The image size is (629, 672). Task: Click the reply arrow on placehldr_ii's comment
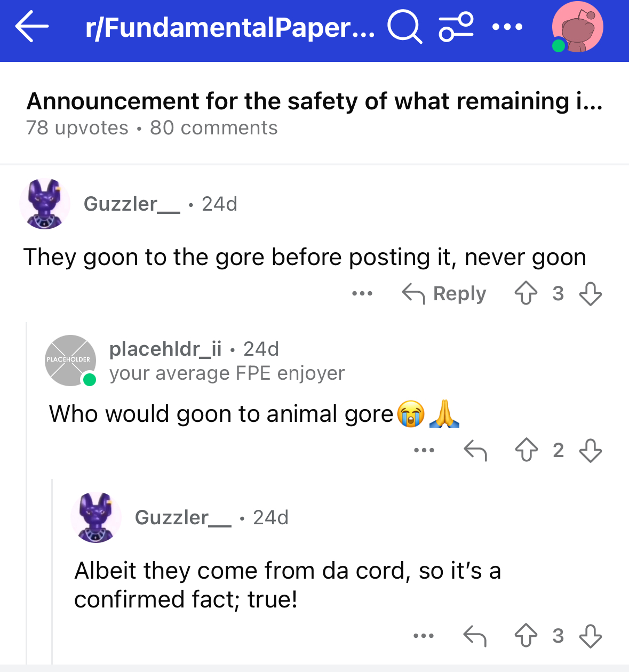click(x=475, y=451)
